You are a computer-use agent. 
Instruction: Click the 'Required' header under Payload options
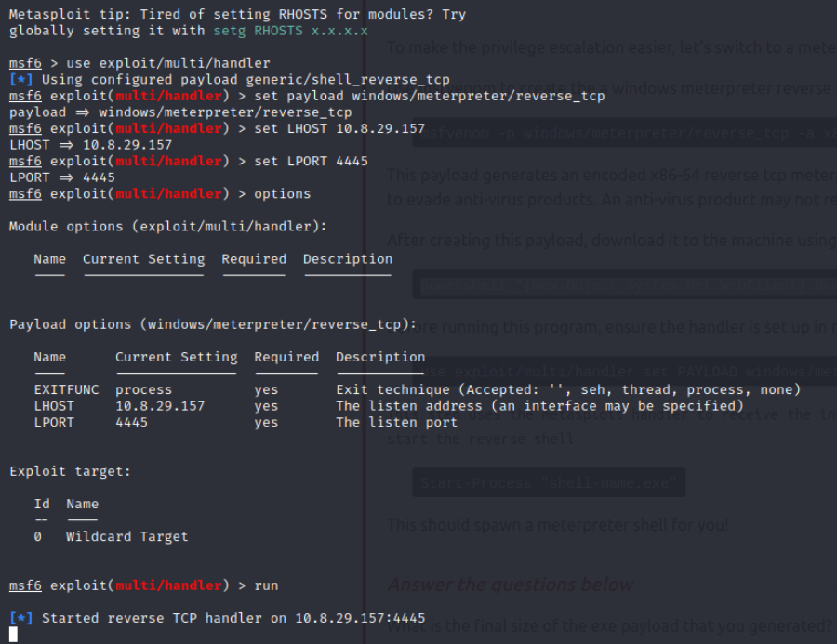tap(286, 357)
